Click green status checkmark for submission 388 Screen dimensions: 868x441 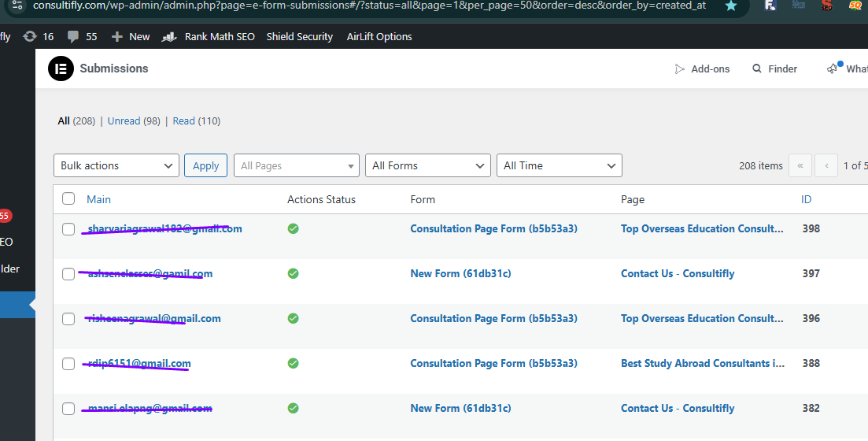coord(294,364)
